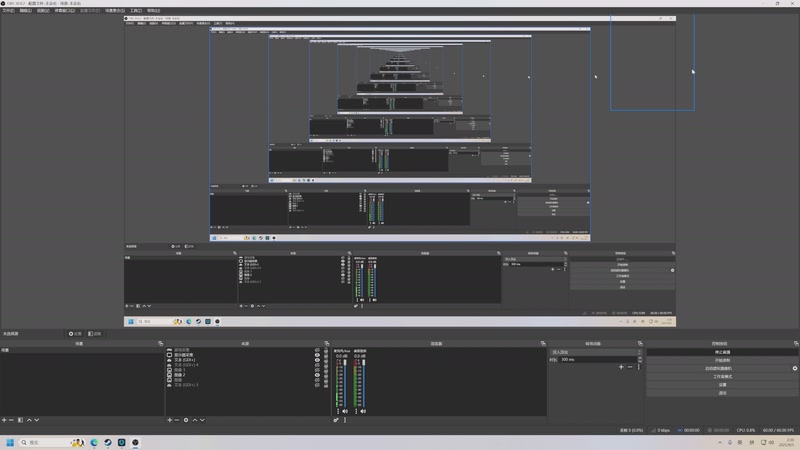
Task: Open transition three-dot options menu
Action: 638,367
